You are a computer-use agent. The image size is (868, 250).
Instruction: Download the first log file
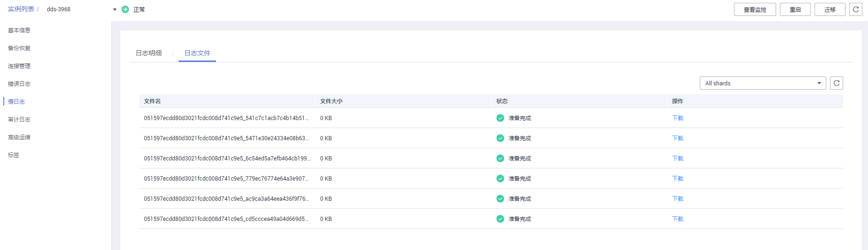[x=677, y=118]
